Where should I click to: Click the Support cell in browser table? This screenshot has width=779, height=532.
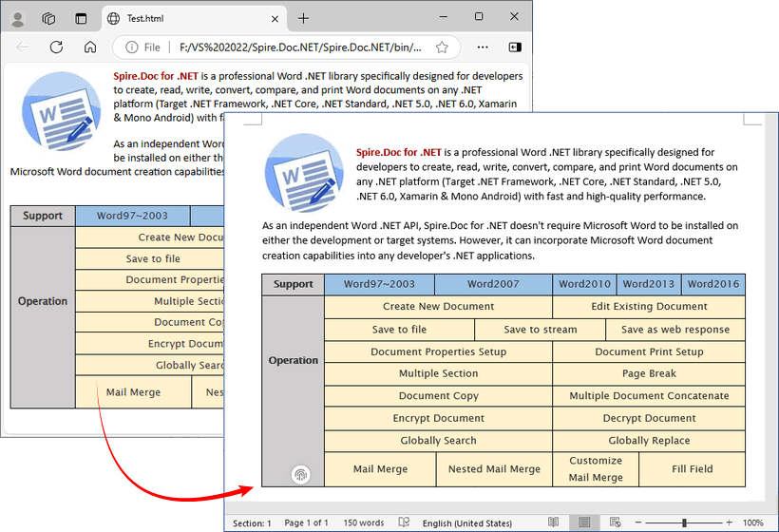point(43,216)
